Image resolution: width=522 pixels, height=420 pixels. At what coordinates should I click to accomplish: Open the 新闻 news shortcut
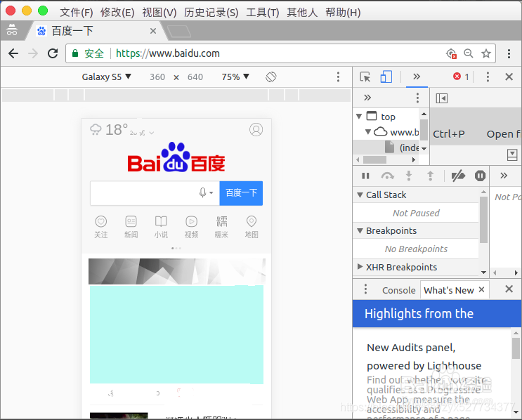point(131,227)
